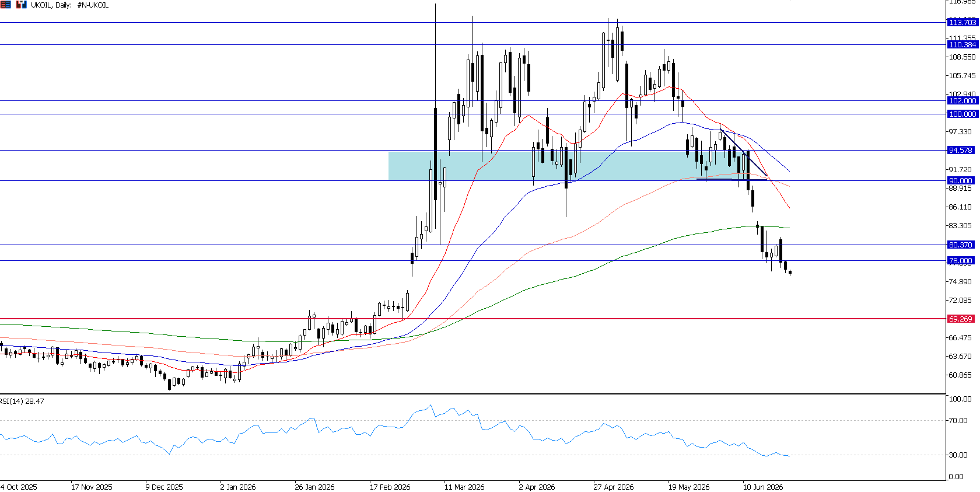Click the 11 Mar 2026 date label
The image size is (980, 492).
464,487
